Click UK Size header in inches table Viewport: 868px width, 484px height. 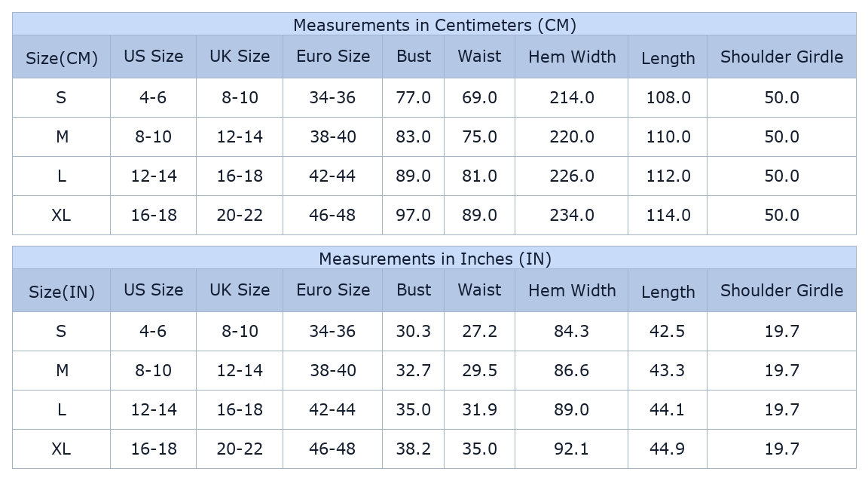240,289
